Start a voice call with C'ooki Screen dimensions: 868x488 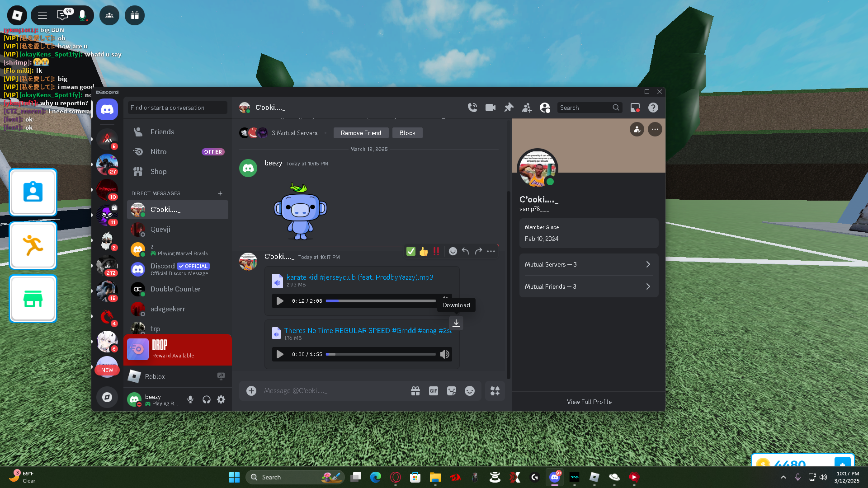pyautogui.click(x=472, y=108)
